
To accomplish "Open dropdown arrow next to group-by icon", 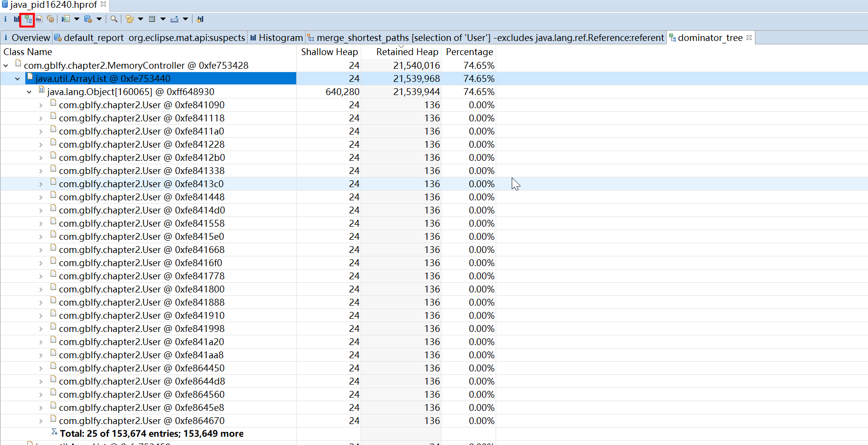I will 140,19.
